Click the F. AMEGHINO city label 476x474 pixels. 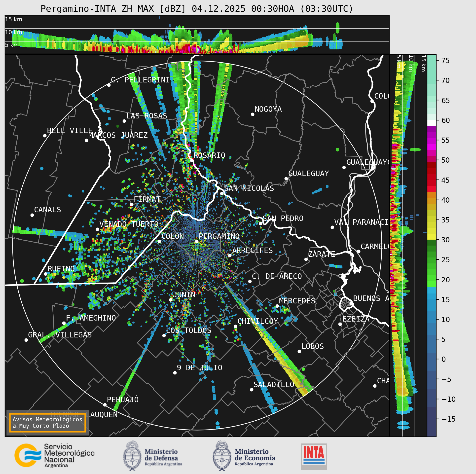91,318
